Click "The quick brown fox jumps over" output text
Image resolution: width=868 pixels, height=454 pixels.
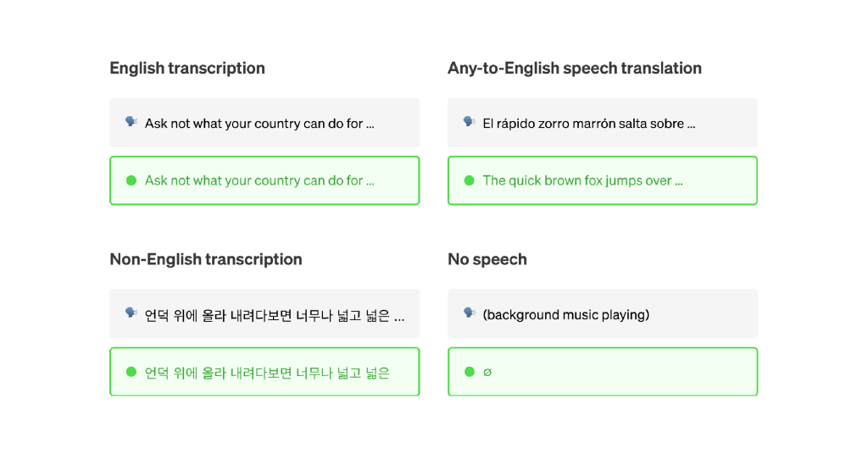tap(582, 180)
